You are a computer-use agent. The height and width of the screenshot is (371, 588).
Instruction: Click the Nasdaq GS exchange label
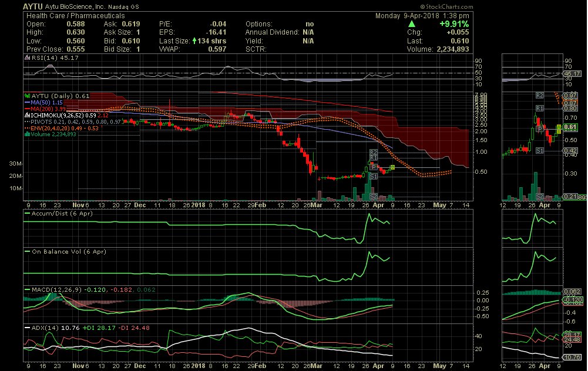[123, 6]
